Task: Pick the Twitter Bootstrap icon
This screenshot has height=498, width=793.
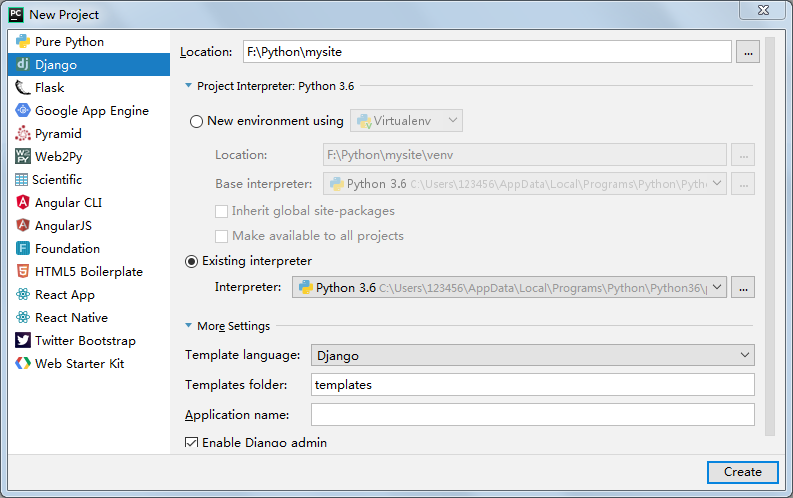Action: pyautogui.click(x=23, y=340)
